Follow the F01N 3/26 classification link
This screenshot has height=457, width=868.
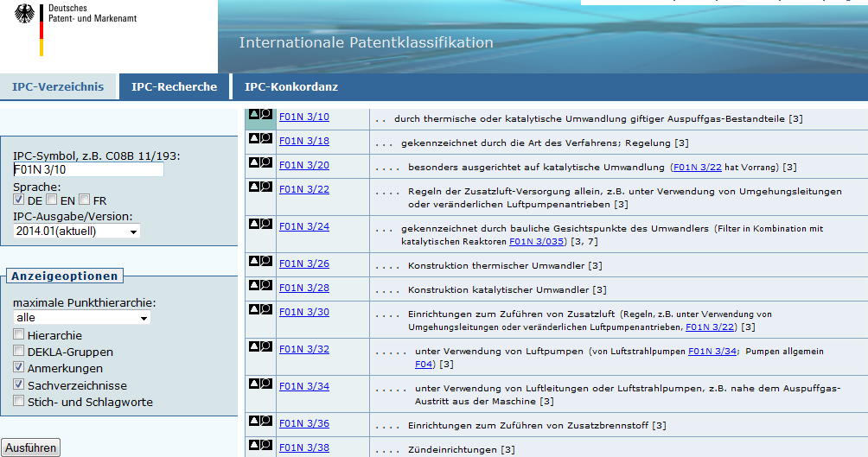[303, 263]
